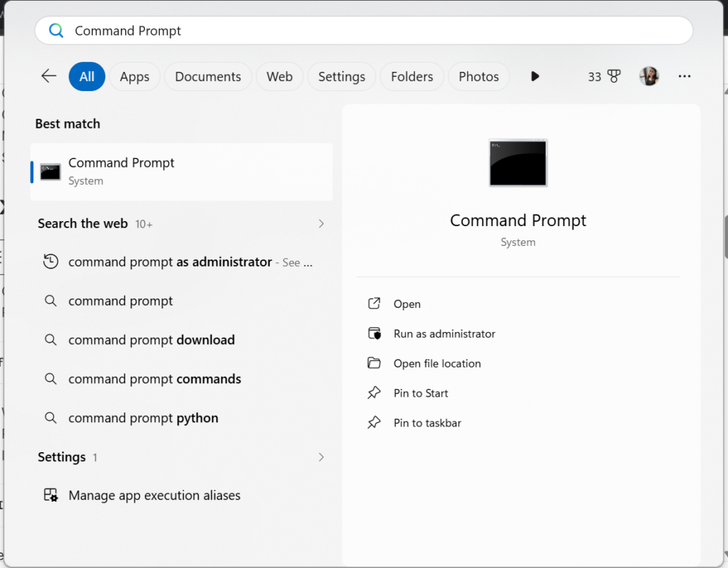Select suggestion command prompt commands
This screenshot has height=568, width=728.
pos(181,378)
